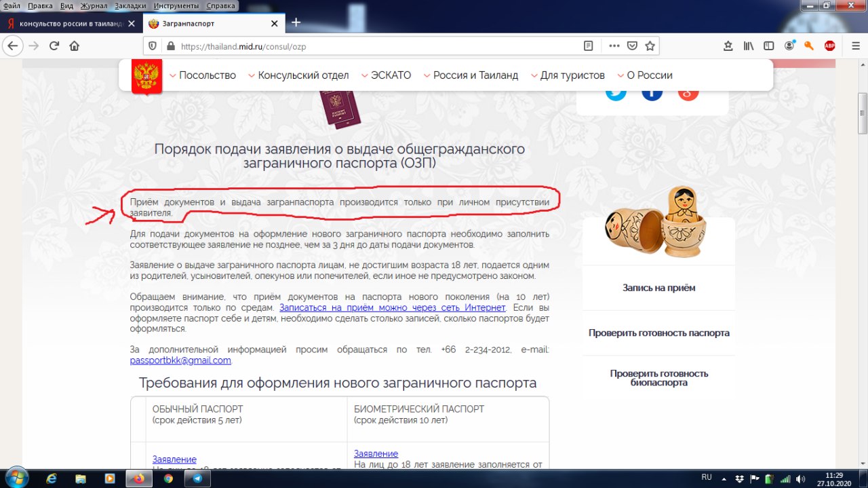This screenshot has height=488, width=868.
Task: Expand the Посольство menu
Action: pyautogui.click(x=203, y=75)
